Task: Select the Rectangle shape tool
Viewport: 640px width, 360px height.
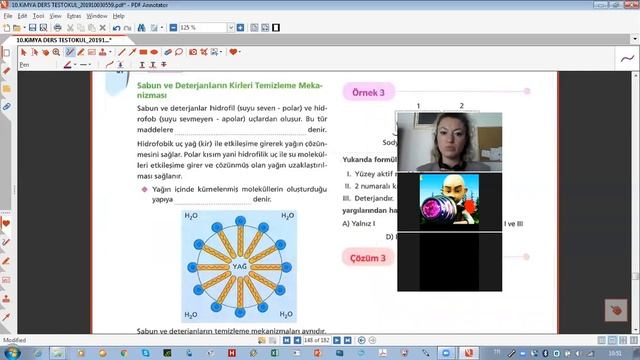Action: click(x=143, y=52)
